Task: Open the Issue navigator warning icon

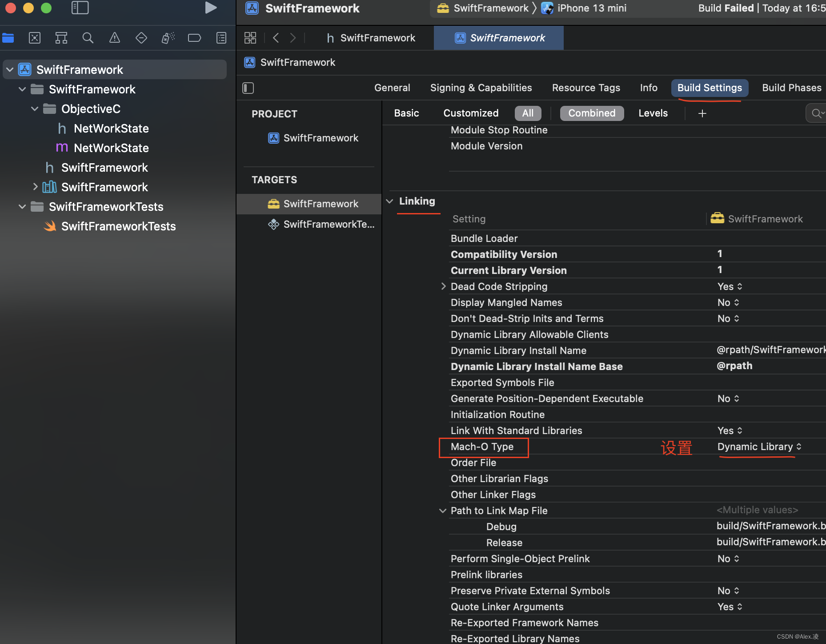Action: (x=115, y=38)
